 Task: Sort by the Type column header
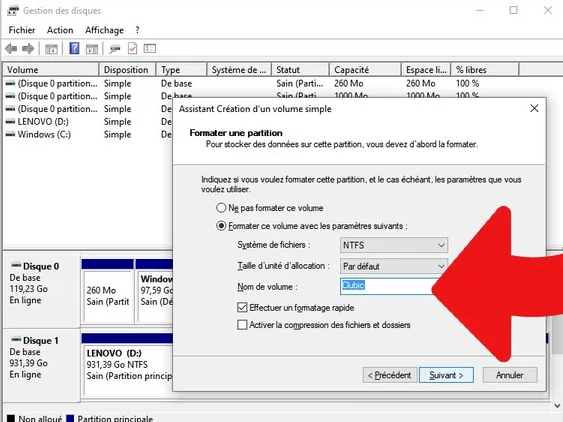[x=181, y=69]
